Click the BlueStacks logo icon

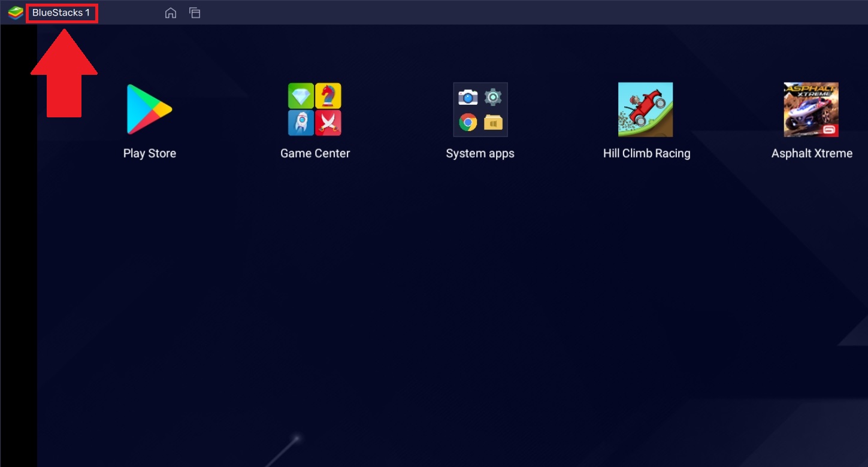[x=16, y=13]
